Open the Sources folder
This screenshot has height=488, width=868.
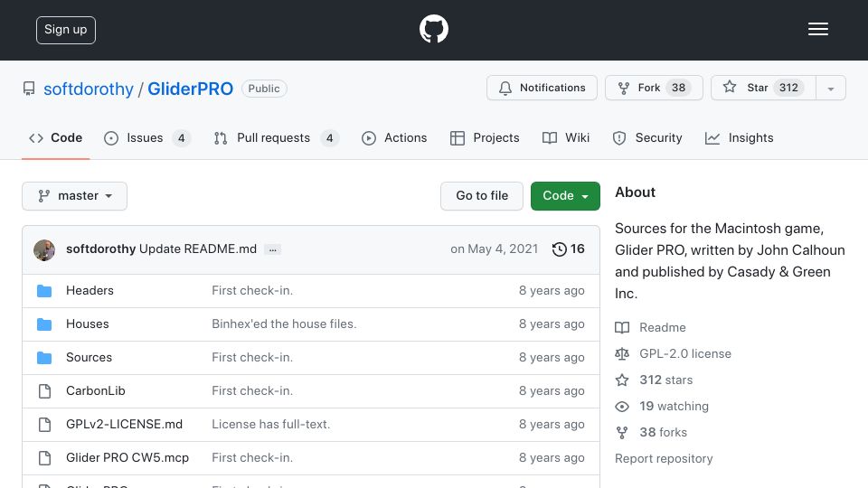pyautogui.click(x=90, y=358)
